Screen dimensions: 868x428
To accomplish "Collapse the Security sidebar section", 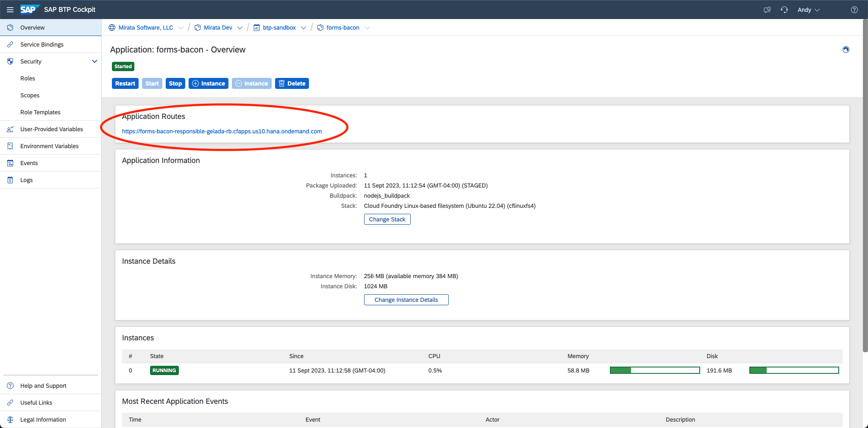I will pyautogui.click(x=95, y=61).
